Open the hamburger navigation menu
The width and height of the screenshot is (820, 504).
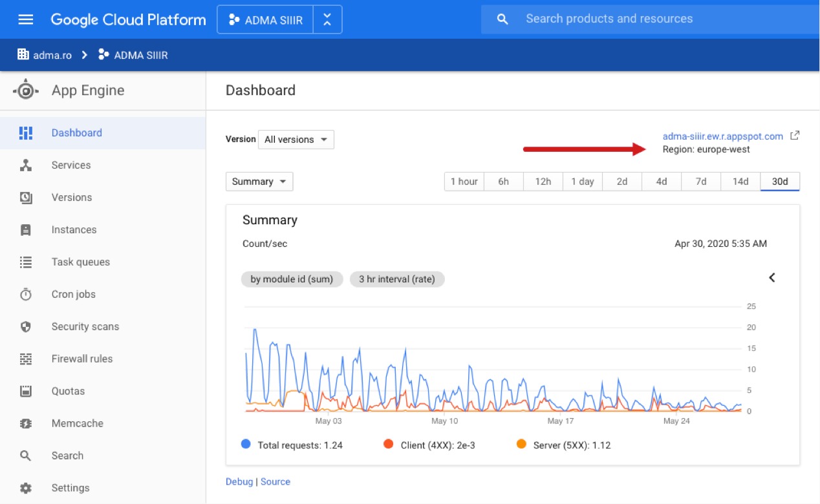coord(26,19)
